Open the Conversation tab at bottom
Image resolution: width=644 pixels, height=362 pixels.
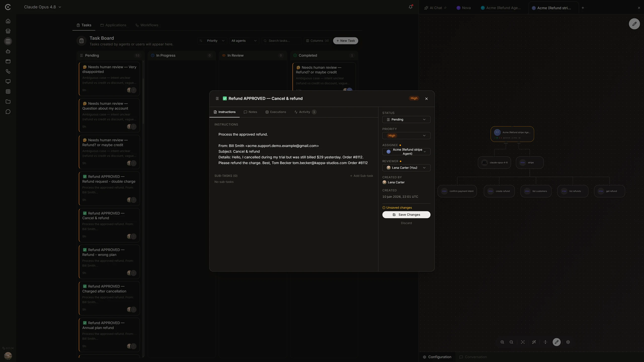[473, 357]
